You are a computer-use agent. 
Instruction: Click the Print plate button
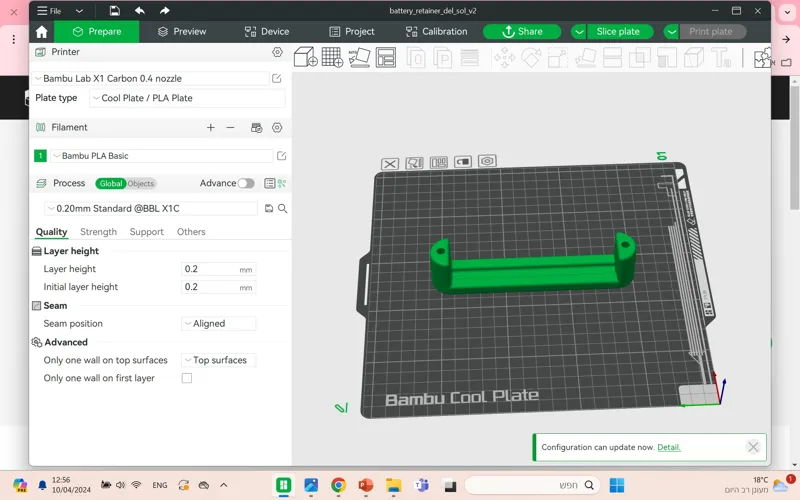[x=713, y=32]
